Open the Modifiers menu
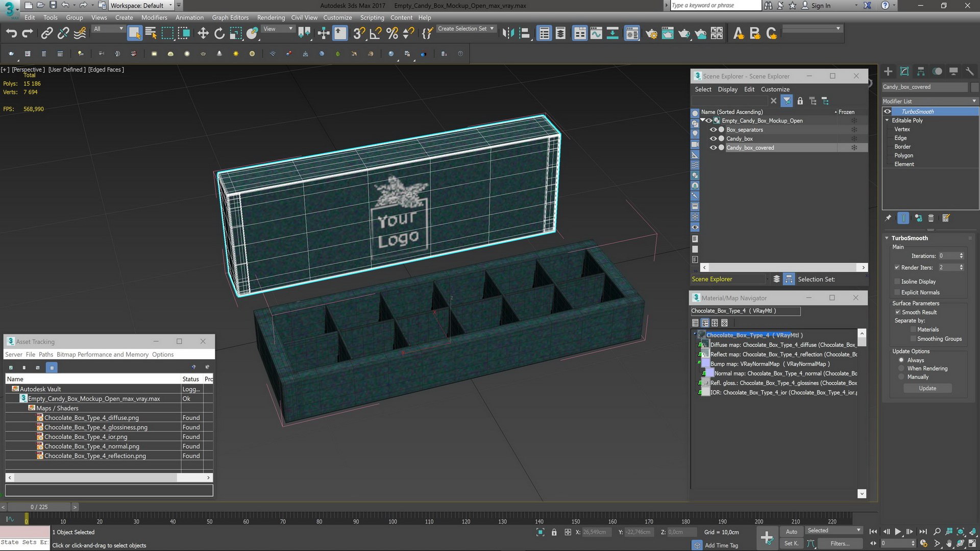 (x=154, y=17)
